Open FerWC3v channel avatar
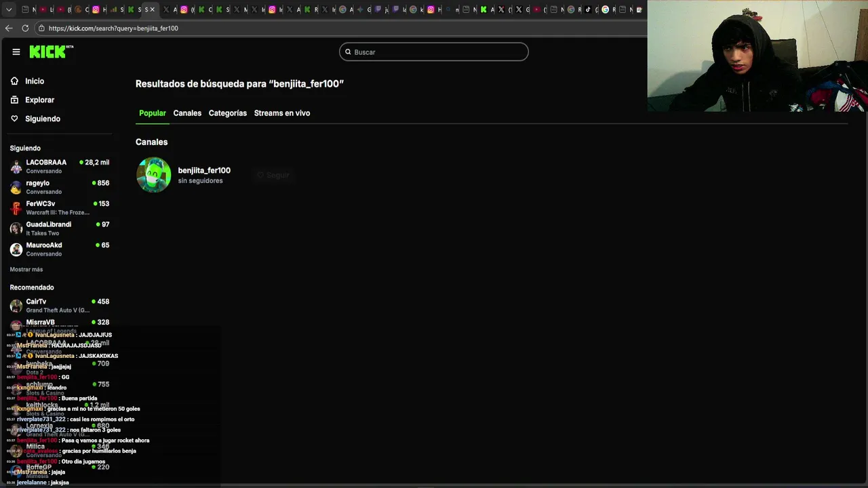Image resolution: width=868 pixels, height=488 pixels. [x=16, y=207]
